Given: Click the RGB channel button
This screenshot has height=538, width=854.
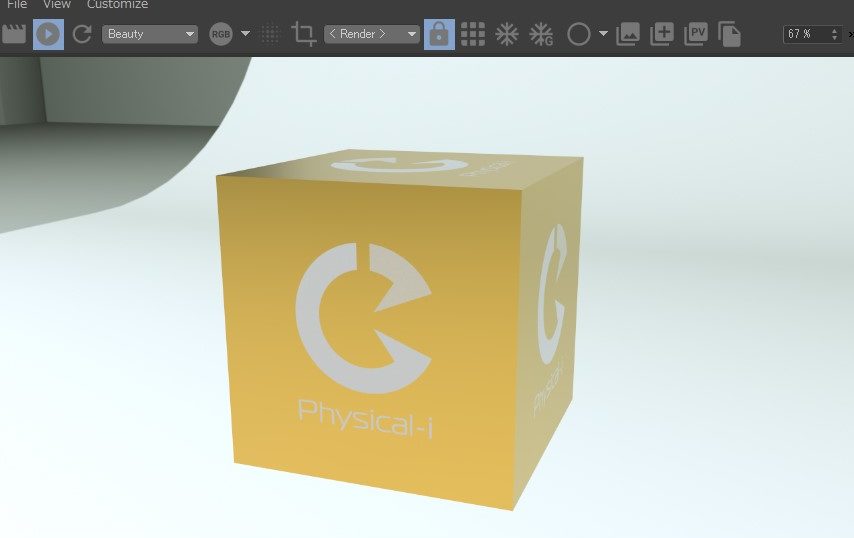Looking at the screenshot, I should click(x=221, y=34).
